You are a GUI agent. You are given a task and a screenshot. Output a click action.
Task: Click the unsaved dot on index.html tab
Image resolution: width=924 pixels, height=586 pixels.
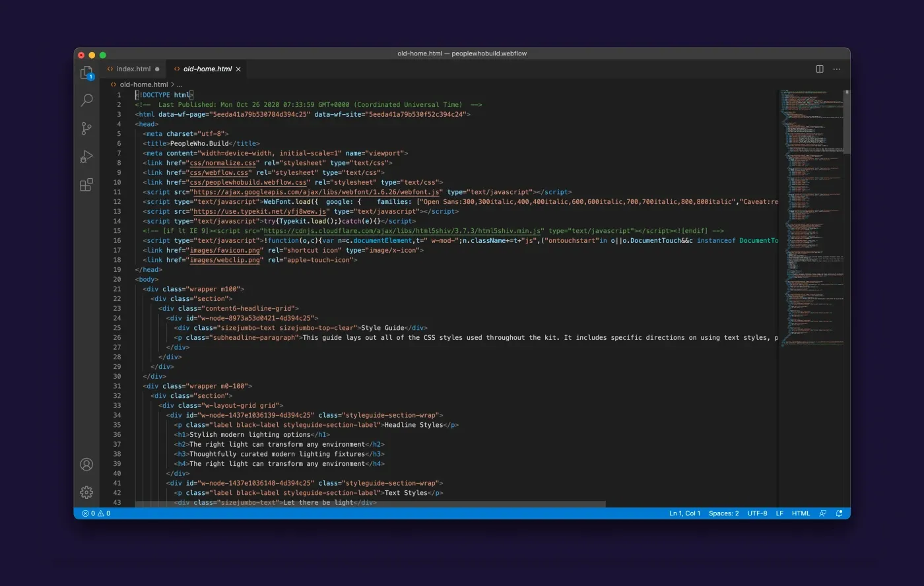pyautogui.click(x=157, y=69)
